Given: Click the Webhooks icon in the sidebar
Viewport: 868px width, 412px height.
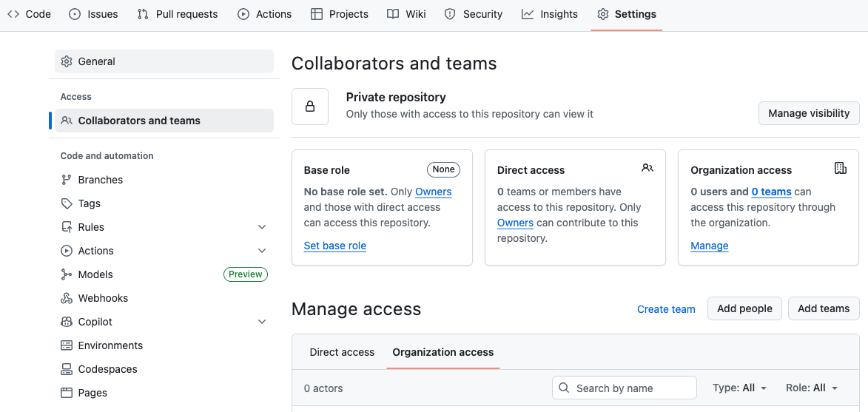Looking at the screenshot, I should pos(67,298).
